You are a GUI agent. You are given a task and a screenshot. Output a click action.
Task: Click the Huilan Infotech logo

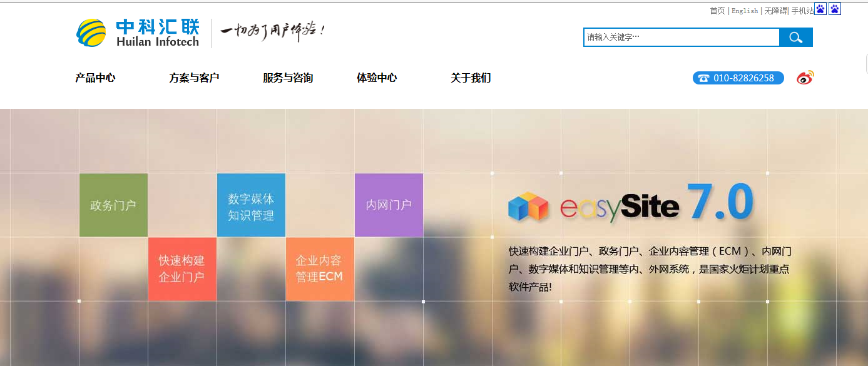click(x=138, y=33)
